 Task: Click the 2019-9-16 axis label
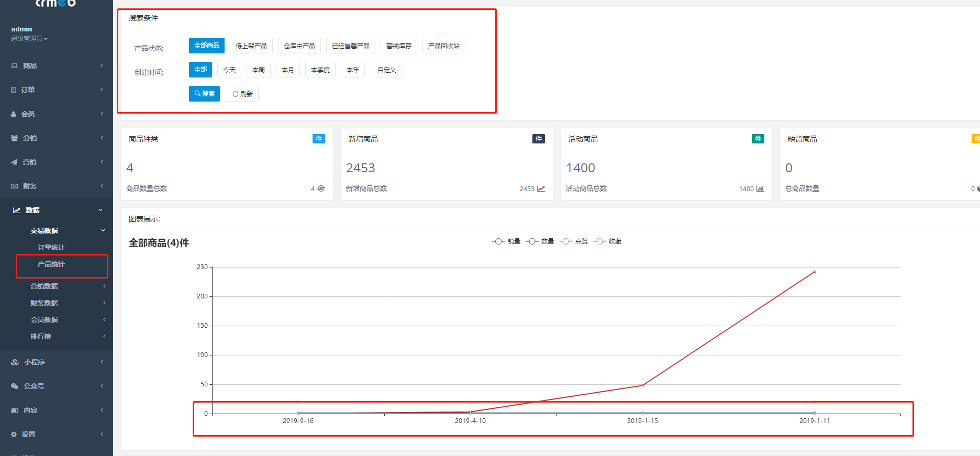click(x=298, y=421)
